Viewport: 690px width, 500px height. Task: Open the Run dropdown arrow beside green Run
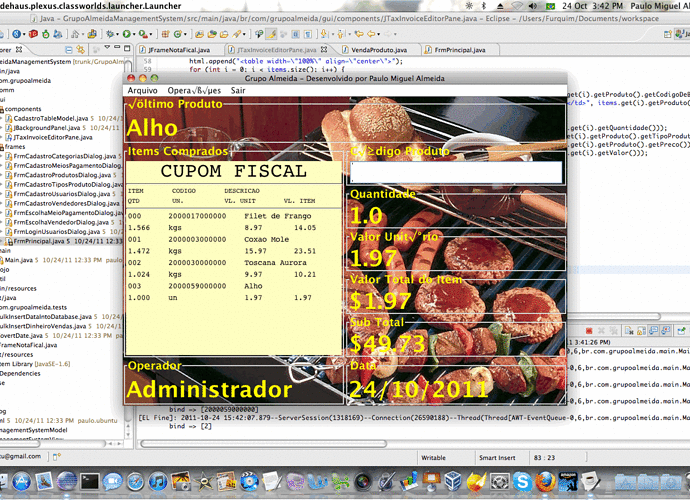coord(133,34)
